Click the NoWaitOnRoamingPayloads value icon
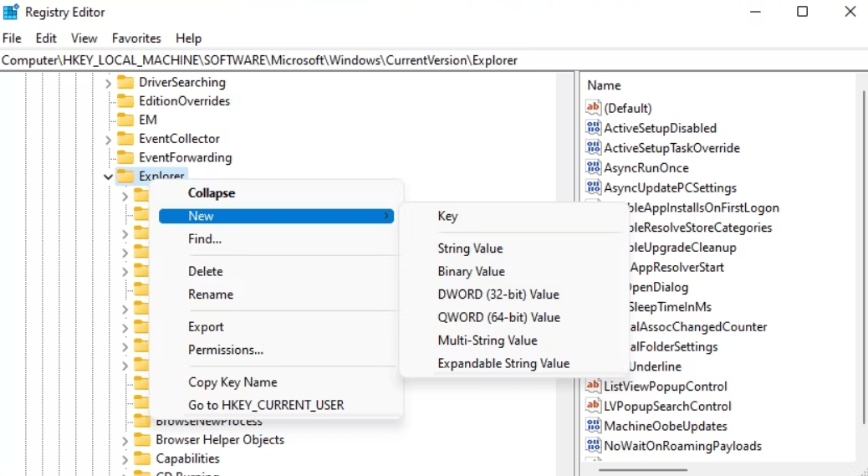 [593, 446]
